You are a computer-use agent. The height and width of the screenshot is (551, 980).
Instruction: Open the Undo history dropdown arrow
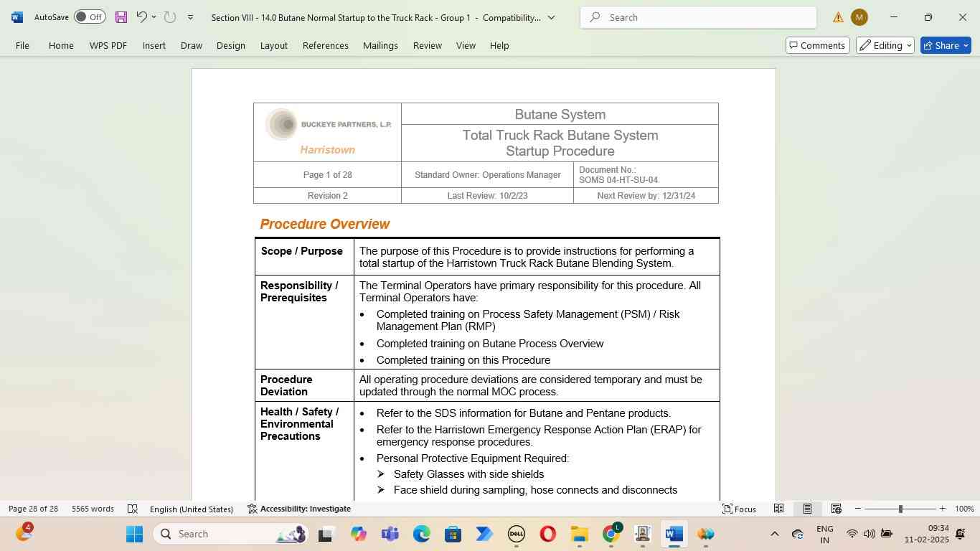point(154,17)
